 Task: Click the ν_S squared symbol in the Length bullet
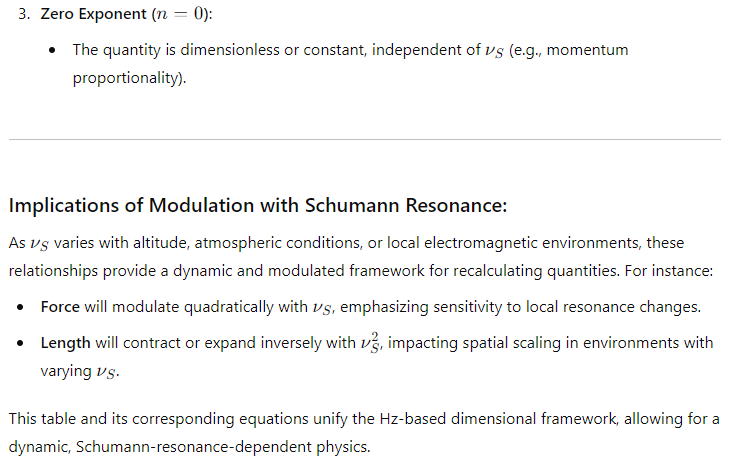coord(370,342)
